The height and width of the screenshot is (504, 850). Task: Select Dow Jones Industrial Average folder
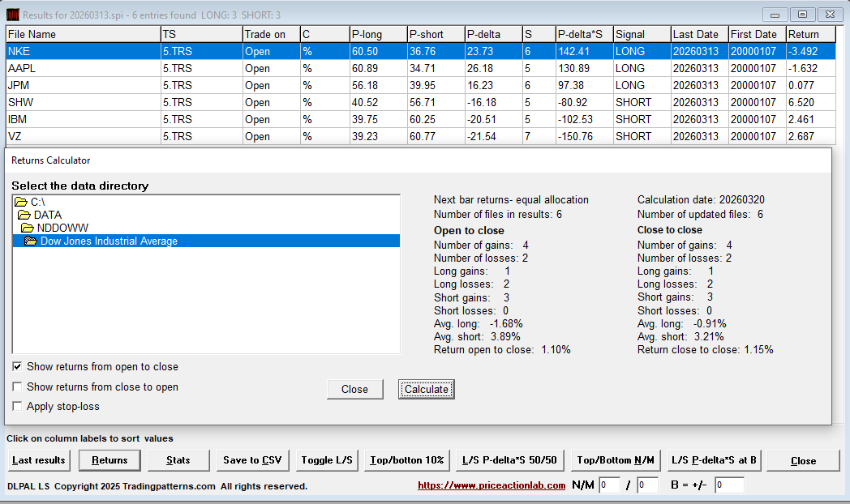pyautogui.click(x=206, y=241)
